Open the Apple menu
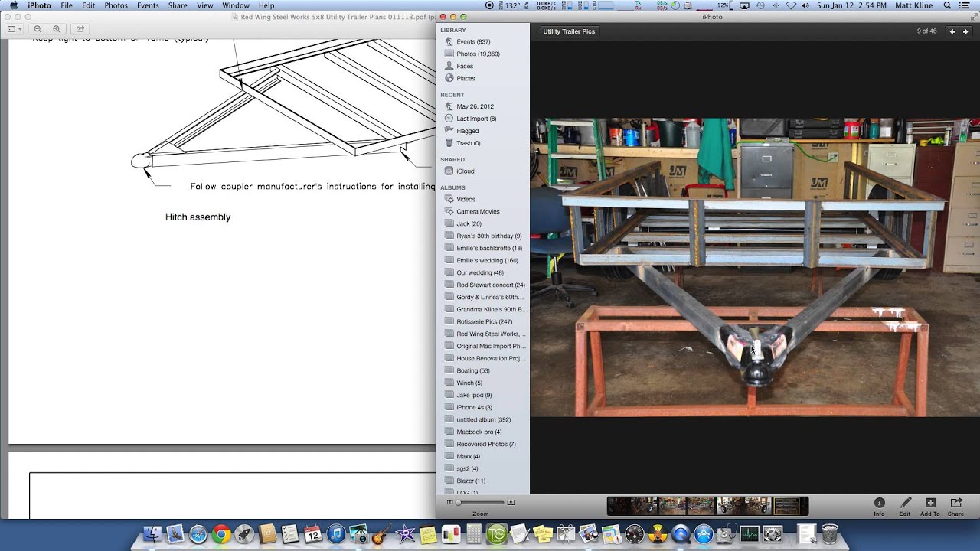Viewport: 980px width, 551px height. 13,5
